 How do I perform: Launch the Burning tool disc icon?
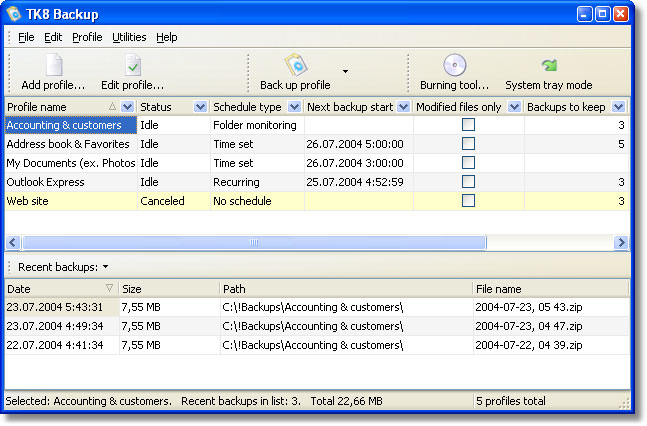tap(454, 65)
